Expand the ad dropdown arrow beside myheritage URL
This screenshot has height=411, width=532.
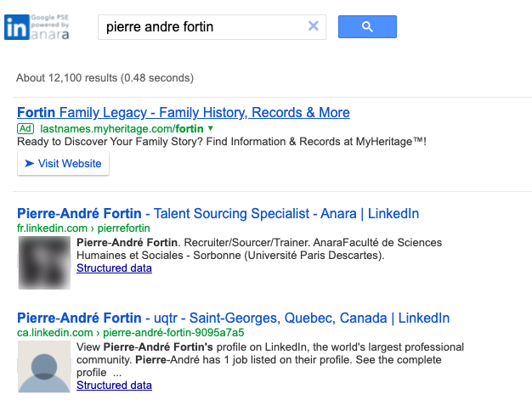pyautogui.click(x=211, y=128)
